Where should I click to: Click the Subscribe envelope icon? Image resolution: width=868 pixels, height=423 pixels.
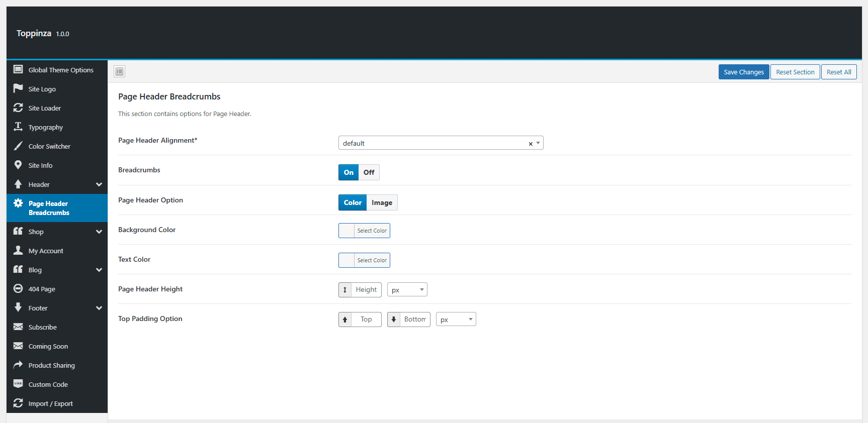tap(18, 327)
